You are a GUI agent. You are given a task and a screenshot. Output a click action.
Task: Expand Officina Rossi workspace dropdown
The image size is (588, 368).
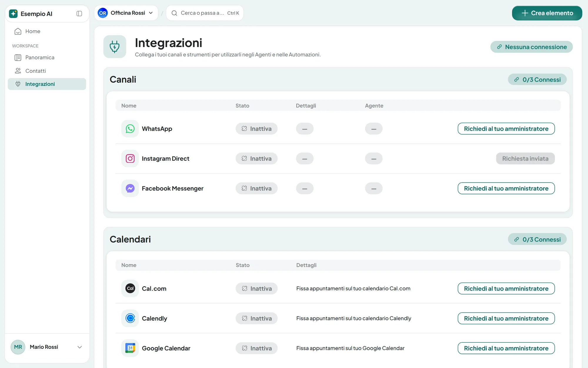126,13
